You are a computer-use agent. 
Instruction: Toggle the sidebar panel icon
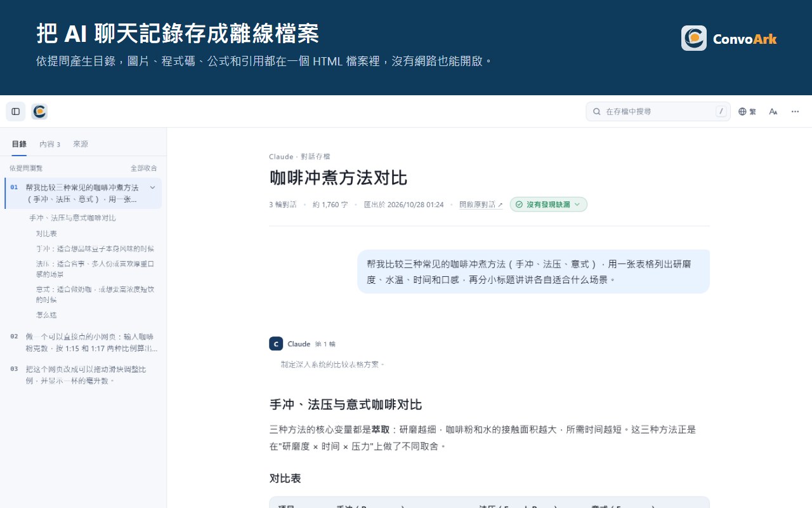click(16, 112)
